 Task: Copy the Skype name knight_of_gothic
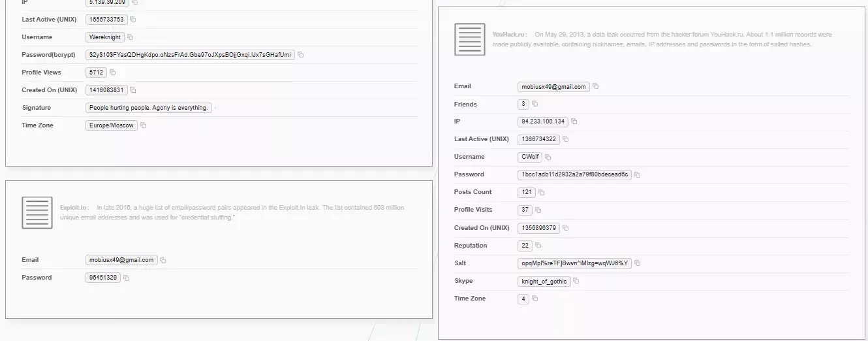tap(576, 281)
